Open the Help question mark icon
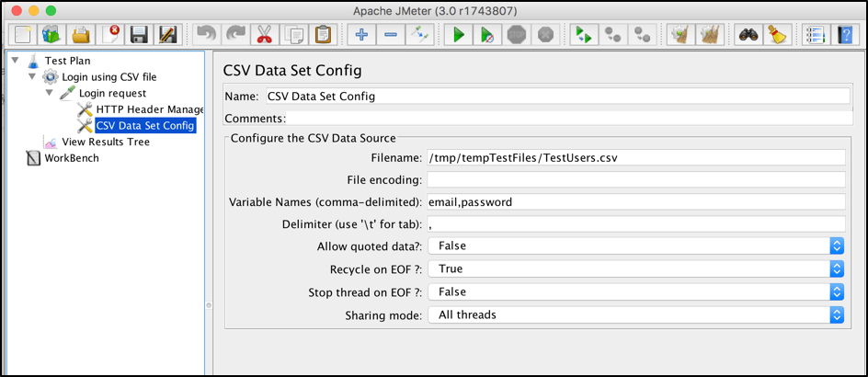Viewport: 868px width, 377px height. point(845,35)
